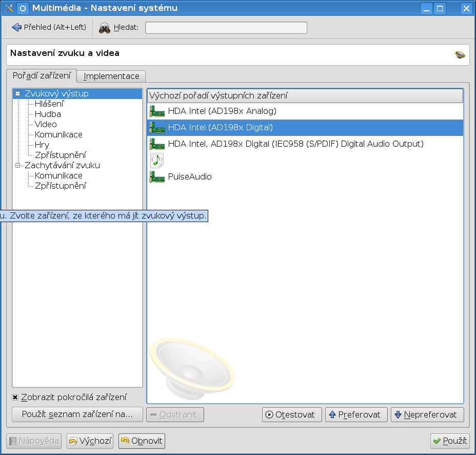The height and width of the screenshot is (455, 476).
Task: Click the PulseAudio sound card icon
Action: coord(157,177)
